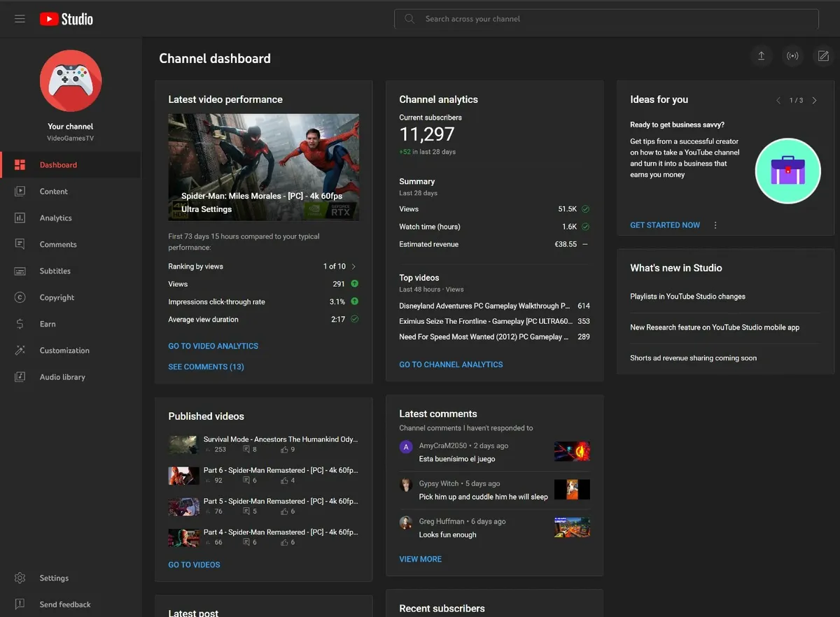The width and height of the screenshot is (840, 617).
Task: Click the check icon beside Average view duration
Action: tap(354, 319)
